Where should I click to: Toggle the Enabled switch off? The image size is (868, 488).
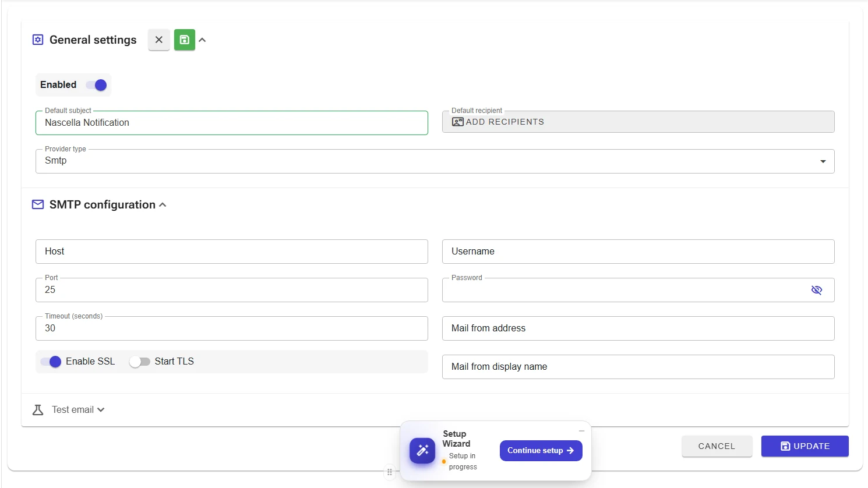point(97,85)
